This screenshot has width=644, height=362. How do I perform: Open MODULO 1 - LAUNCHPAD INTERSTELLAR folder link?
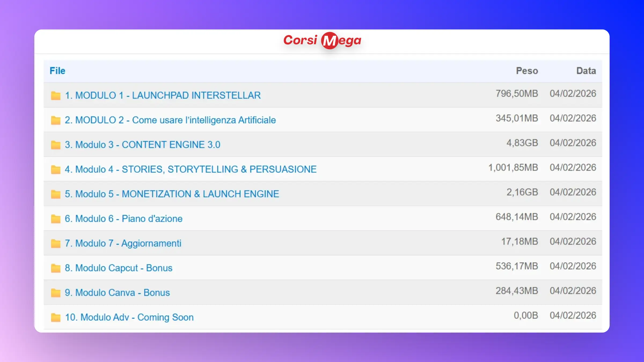coord(163,95)
